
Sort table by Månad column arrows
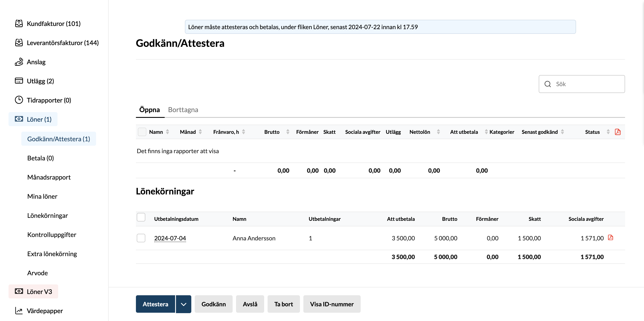pyautogui.click(x=200, y=132)
